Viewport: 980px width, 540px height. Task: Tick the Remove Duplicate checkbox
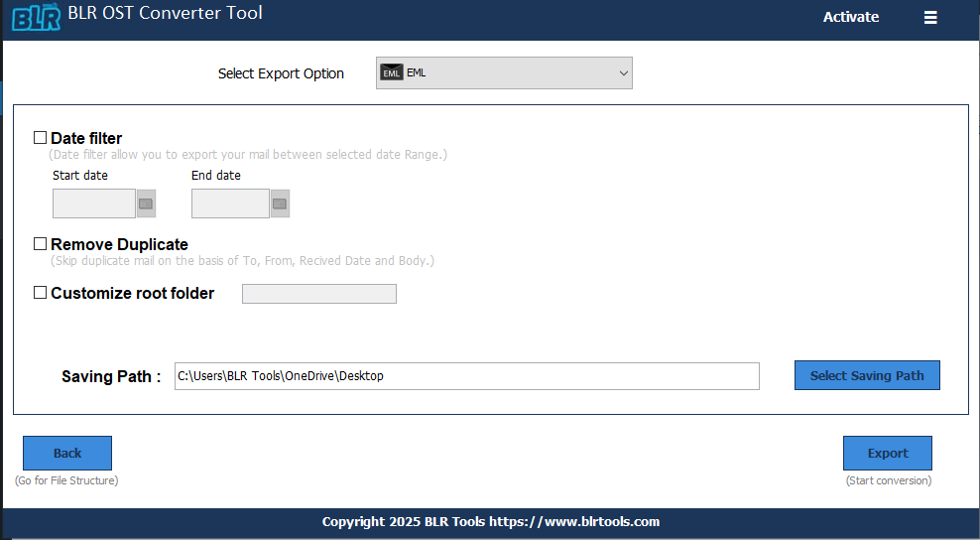click(40, 243)
